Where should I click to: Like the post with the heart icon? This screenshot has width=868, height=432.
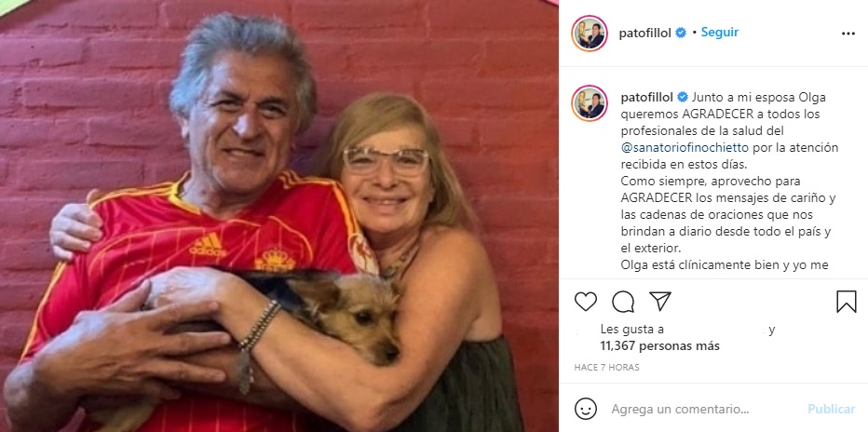click(586, 302)
